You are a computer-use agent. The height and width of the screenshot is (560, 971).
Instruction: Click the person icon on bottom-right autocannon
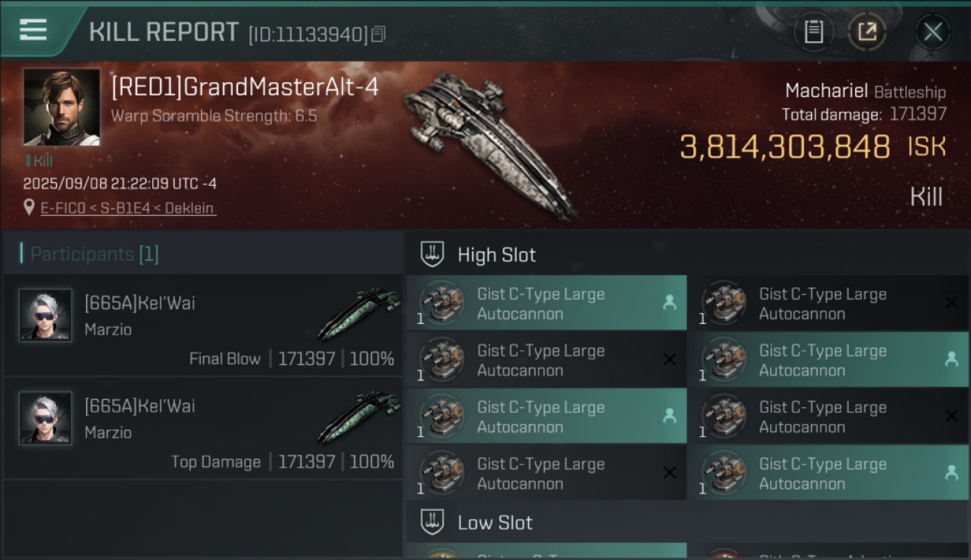pos(951,472)
